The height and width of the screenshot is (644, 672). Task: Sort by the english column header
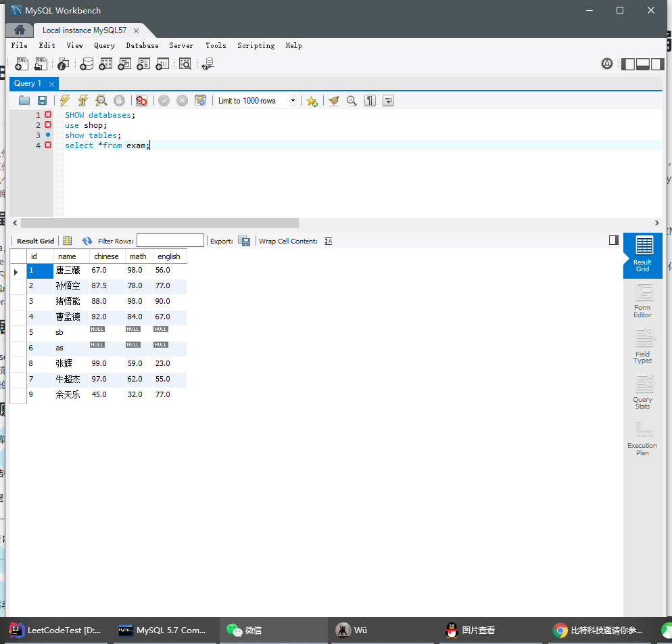[x=169, y=256]
